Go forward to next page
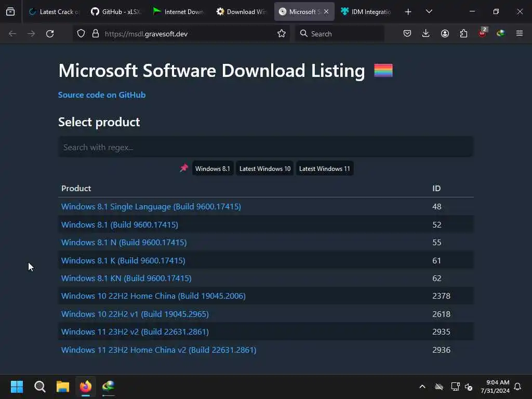 pyautogui.click(x=31, y=34)
